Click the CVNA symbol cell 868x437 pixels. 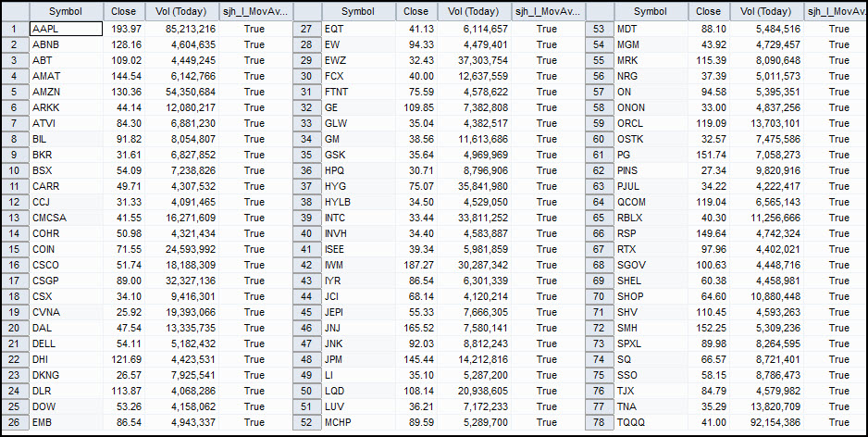point(66,312)
